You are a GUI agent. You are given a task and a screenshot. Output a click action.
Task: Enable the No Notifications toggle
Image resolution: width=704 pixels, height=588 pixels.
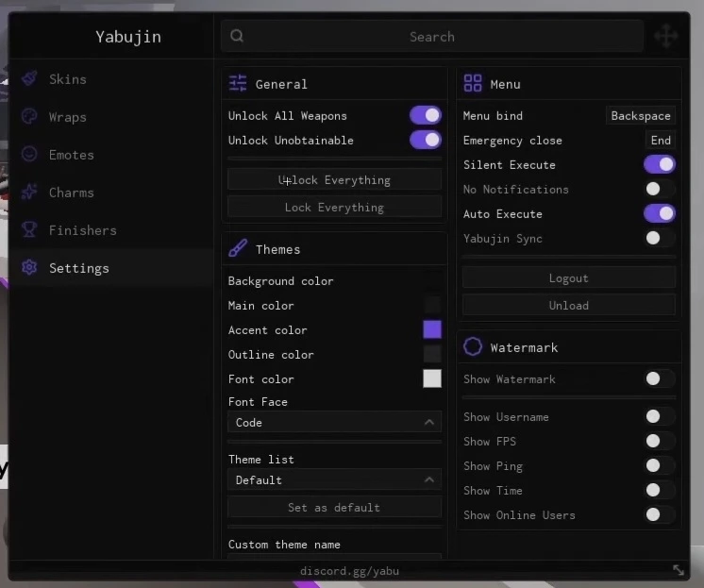tap(659, 189)
